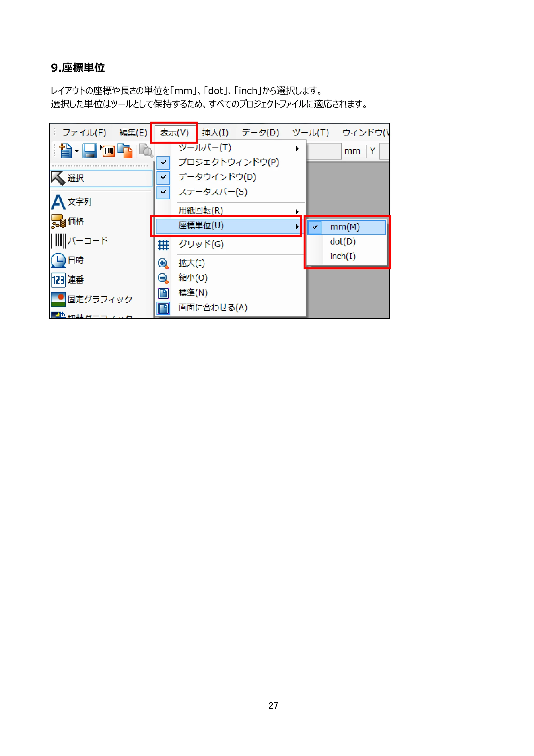Click the Y coordinate input field
Screen dimensions: 534x756
tap(385, 151)
